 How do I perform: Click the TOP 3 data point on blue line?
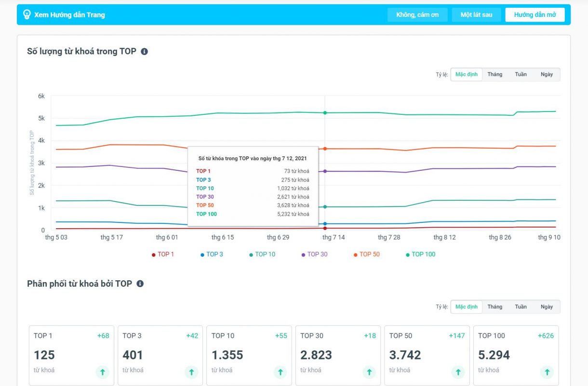click(325, 224)
